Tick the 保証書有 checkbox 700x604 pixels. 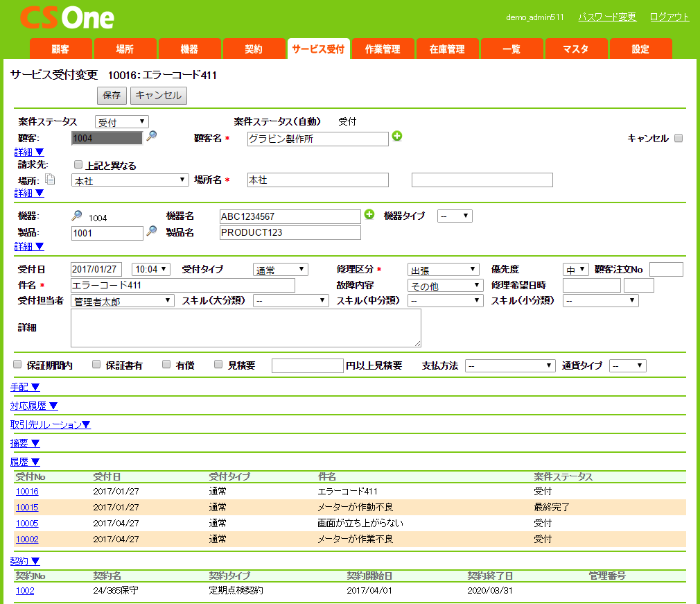[x=96, y=364]
